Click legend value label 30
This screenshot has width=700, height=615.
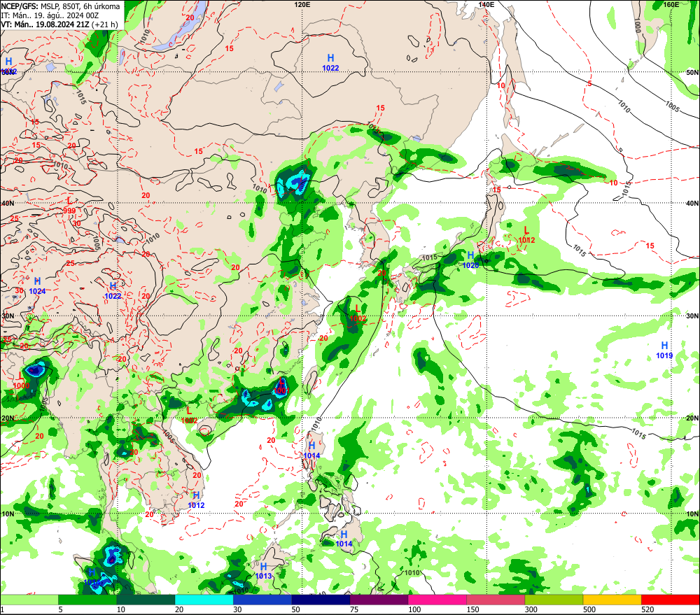(x=237, y=609)
